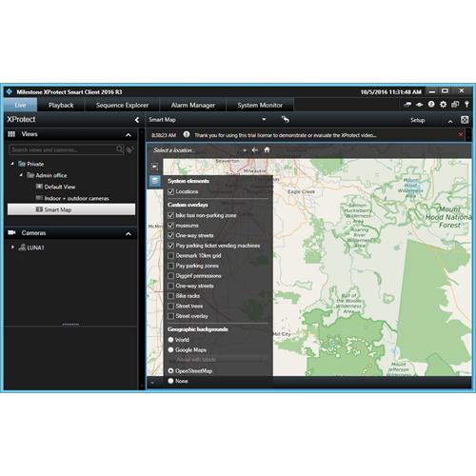Click the Milestone logo in title bar
This screenshot has height=476, width=476.
(10, 91)
